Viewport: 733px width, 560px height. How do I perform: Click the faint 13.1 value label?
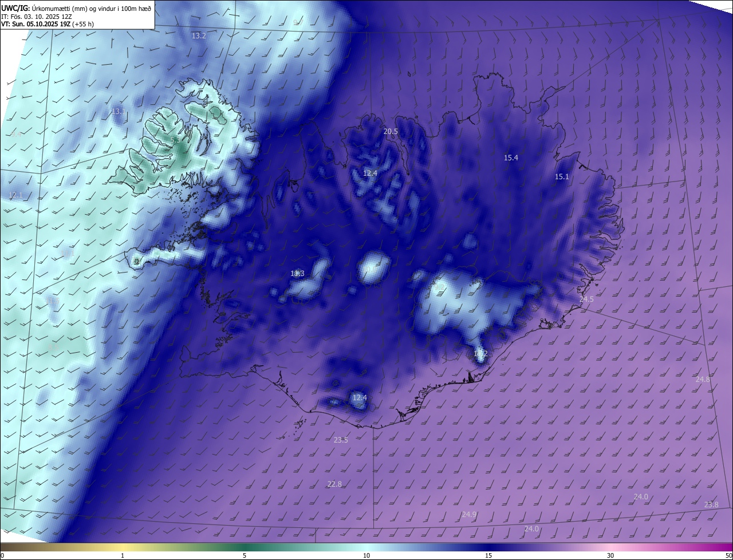(118, 111)
